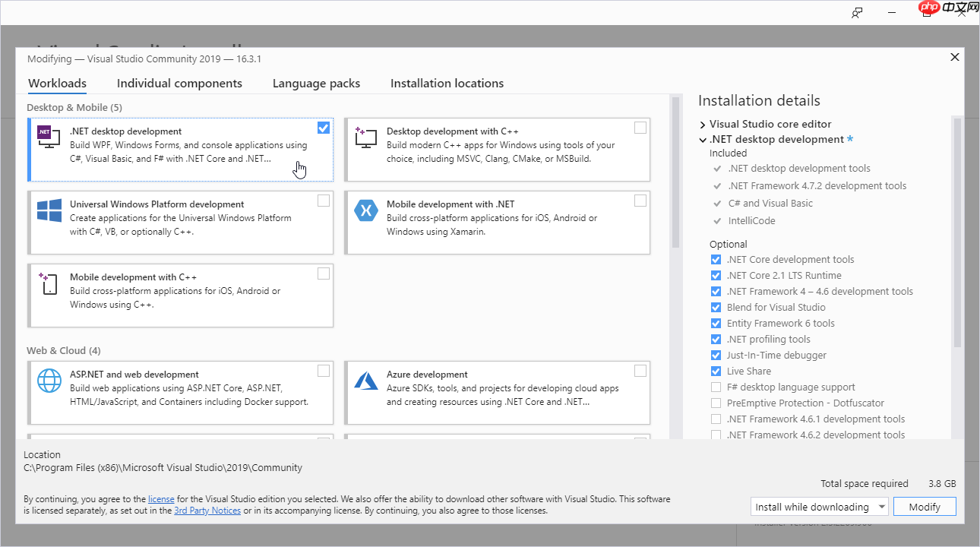The image size is (980, 547).
Task: Click the Desktop development with C++ icon
Action: point(365,137)
